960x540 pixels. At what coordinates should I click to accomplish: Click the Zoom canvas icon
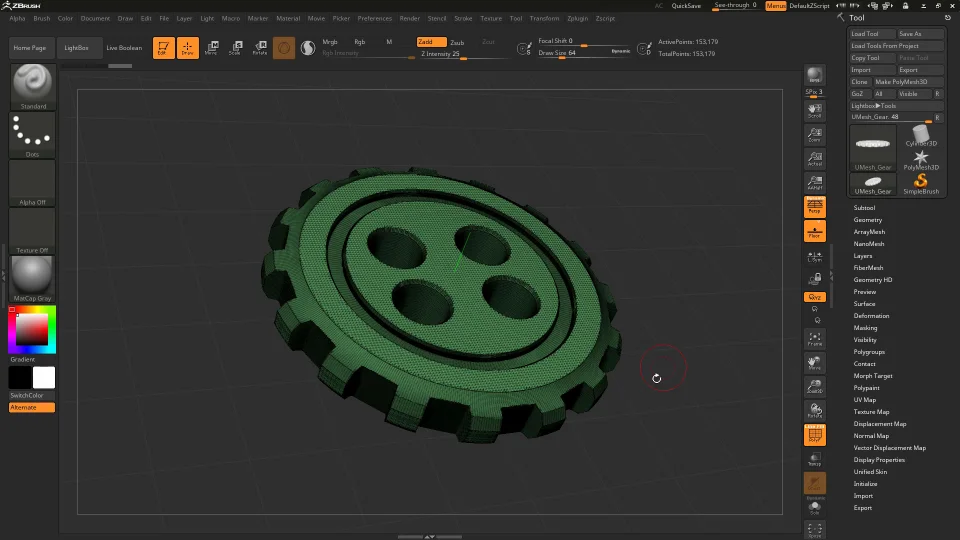815,136
